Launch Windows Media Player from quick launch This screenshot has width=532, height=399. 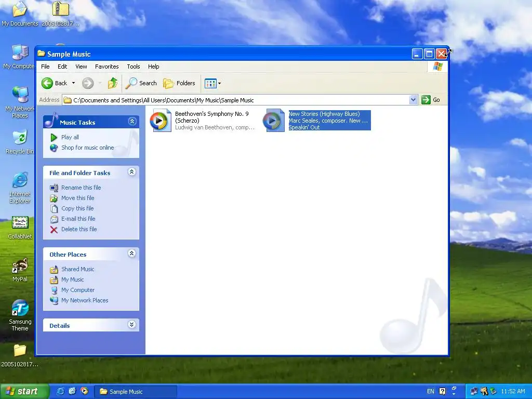[84, 392]
